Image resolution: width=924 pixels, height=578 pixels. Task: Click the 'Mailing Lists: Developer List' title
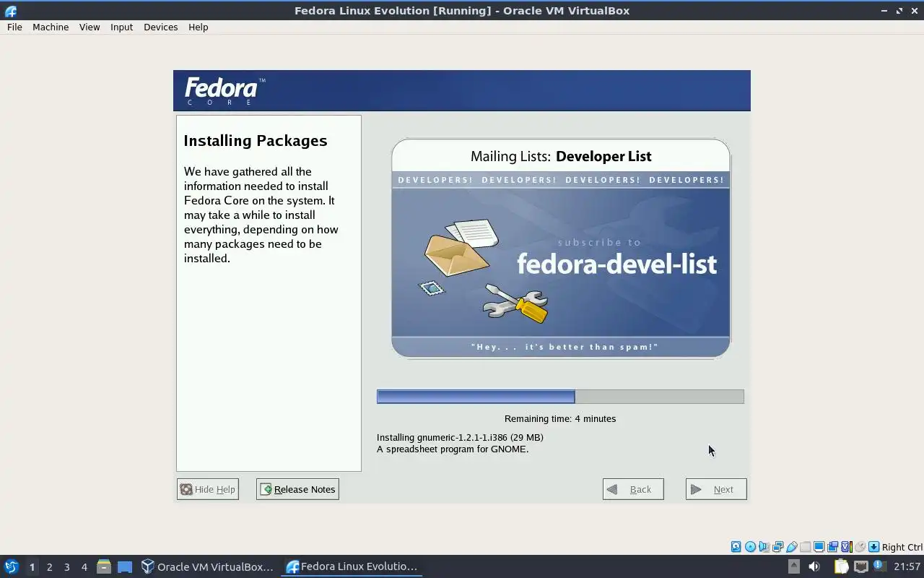(x=561, y=156)
